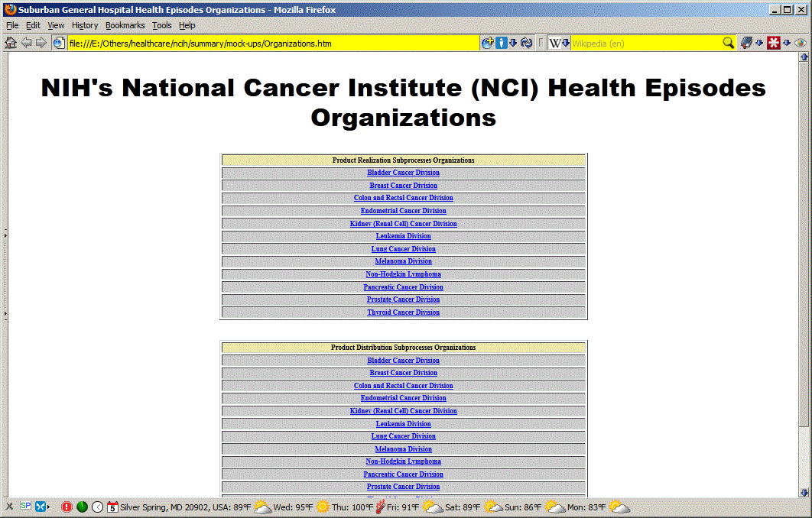Click the current weather cloud icon
Viewport: 812px width, 518px height.
pos(263,507)
